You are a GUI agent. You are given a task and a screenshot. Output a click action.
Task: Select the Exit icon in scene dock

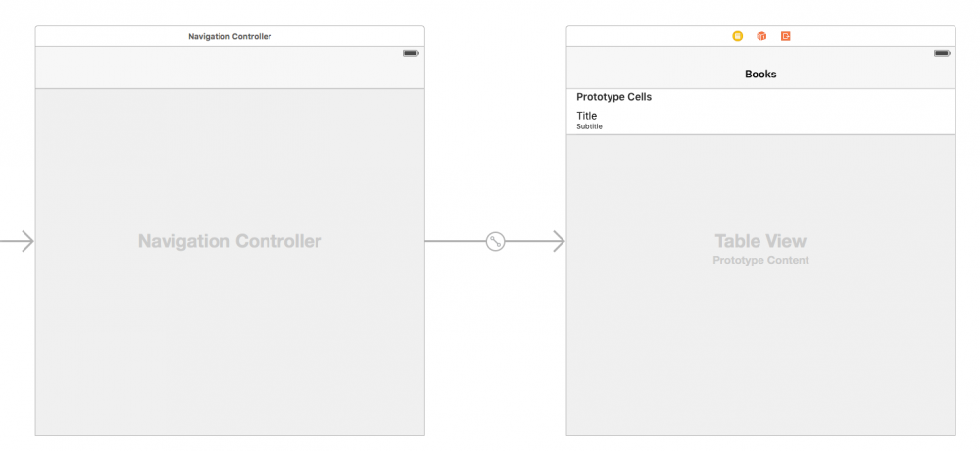pos(786,36)
